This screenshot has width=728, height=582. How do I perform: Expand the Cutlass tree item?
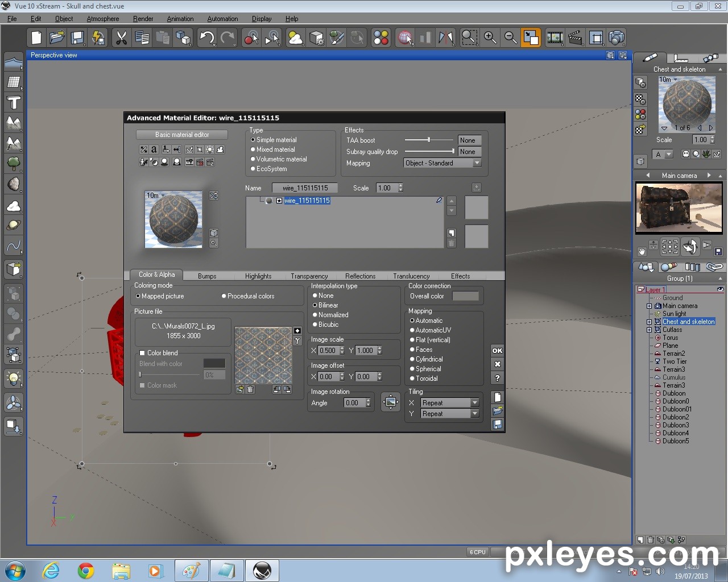pos(650,330)
